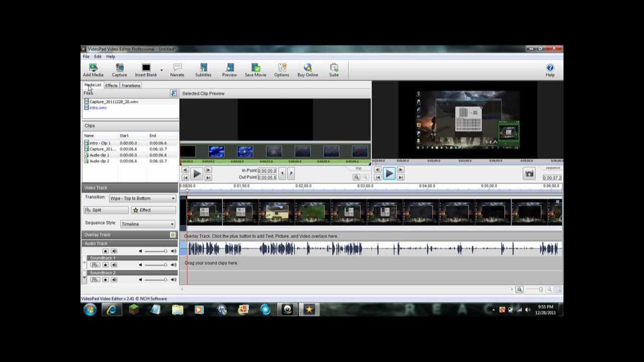Select Capture_20111228_20.wmv in the Files list

point(114,102)
